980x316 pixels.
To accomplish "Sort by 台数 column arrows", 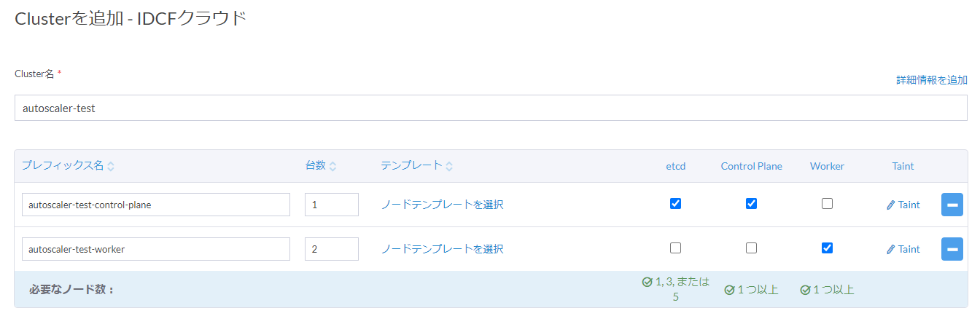I will tap(332, 166).
